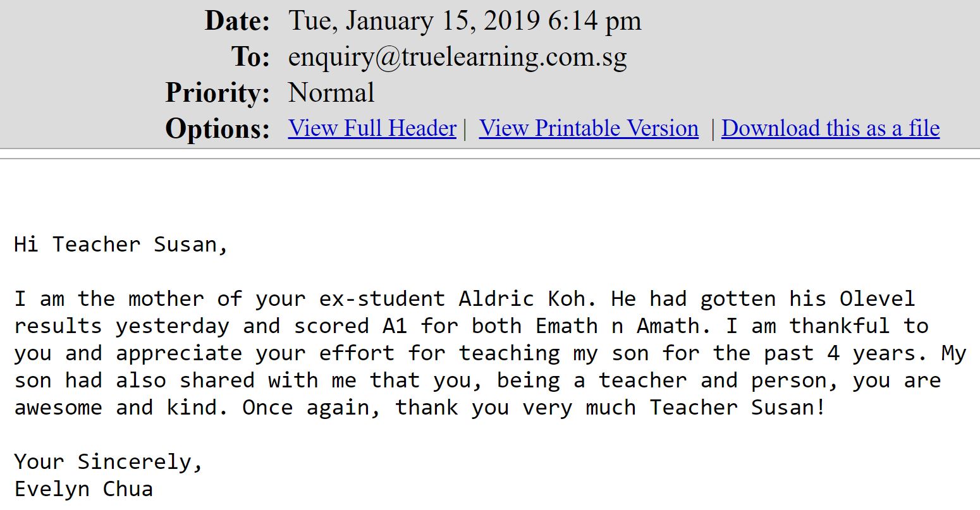
Task: Click the Your Sincerely closing line
Action: [108, 463]
